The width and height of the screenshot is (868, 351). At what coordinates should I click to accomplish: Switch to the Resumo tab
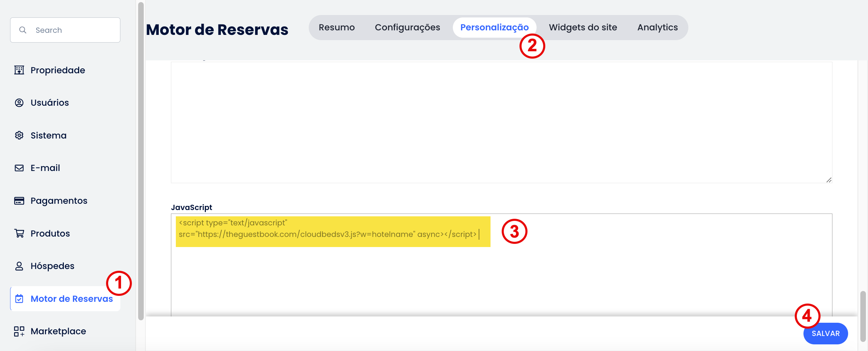click(x=337, y=27)
